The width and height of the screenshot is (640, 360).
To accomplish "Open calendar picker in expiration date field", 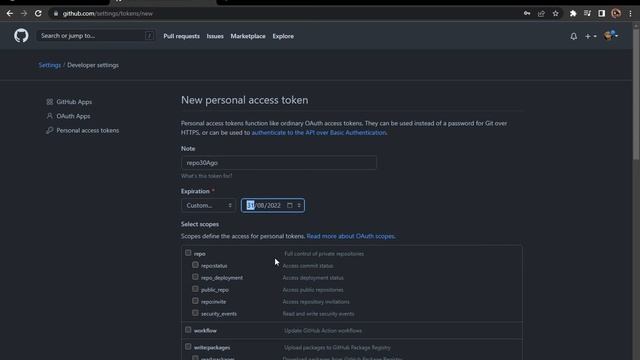I will pyautogui.click(x=289, y=205).
